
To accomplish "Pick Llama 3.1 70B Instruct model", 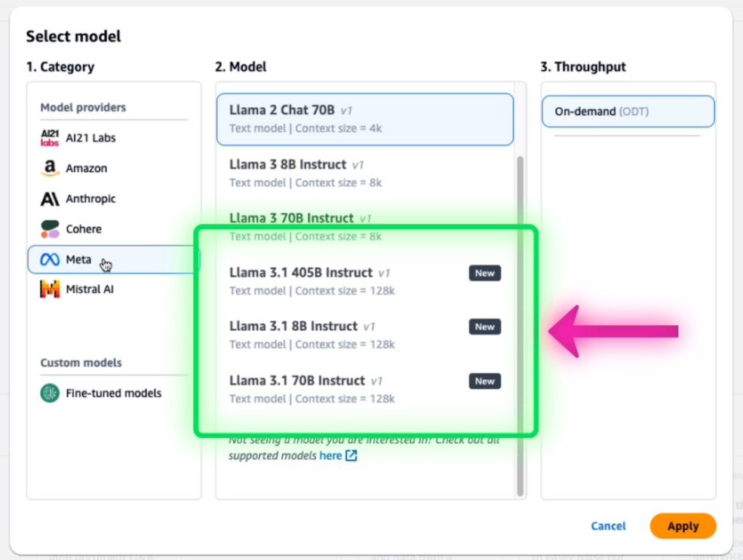I will [364, 389].
